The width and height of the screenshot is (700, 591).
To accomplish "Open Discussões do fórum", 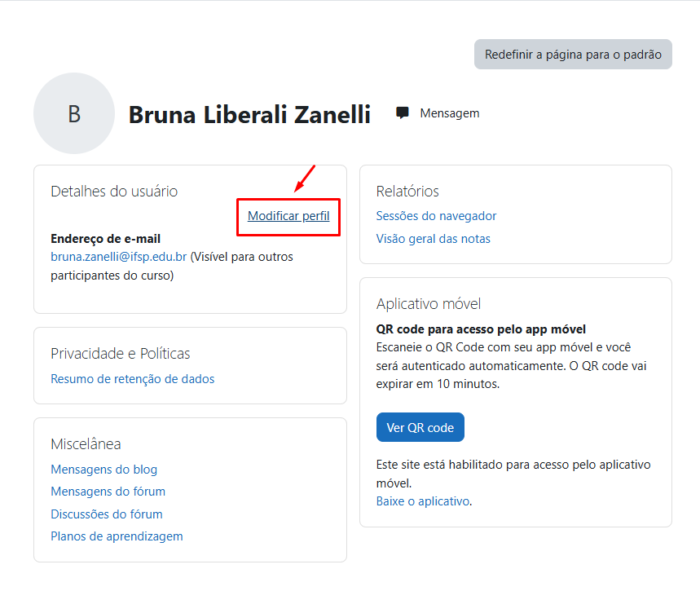I will coord(107,514).
